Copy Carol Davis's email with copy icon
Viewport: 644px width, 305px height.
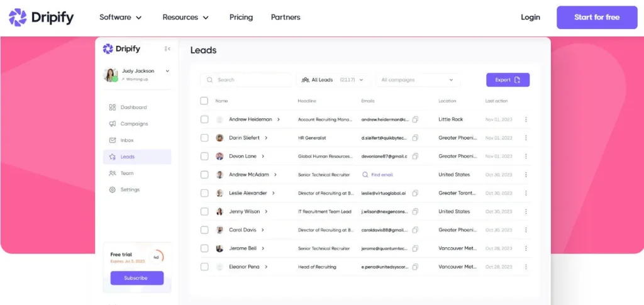click(415, 230)
